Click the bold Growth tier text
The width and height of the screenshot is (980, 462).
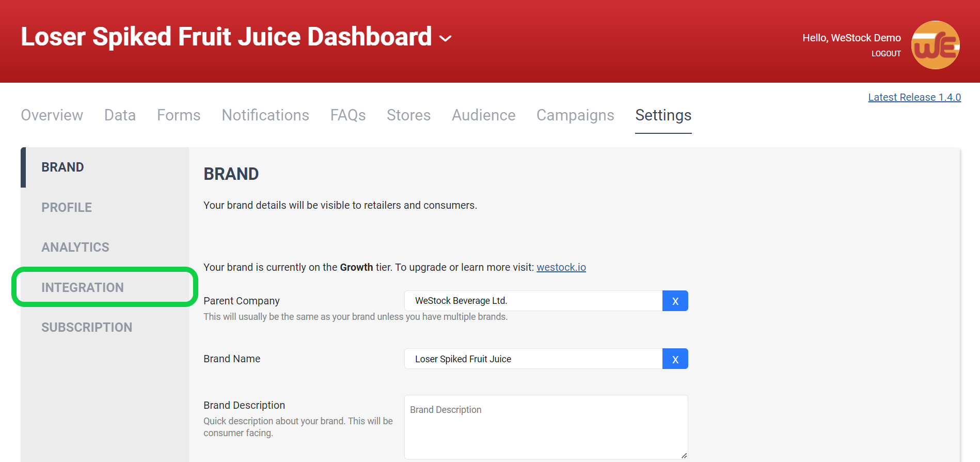(x=356, y=267)
